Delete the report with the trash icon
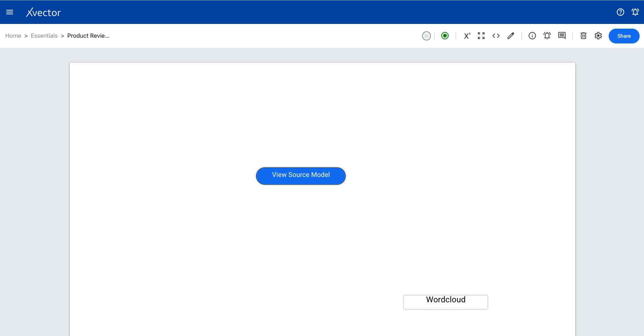Screen dimensions: 644x336 coord(583,36)
